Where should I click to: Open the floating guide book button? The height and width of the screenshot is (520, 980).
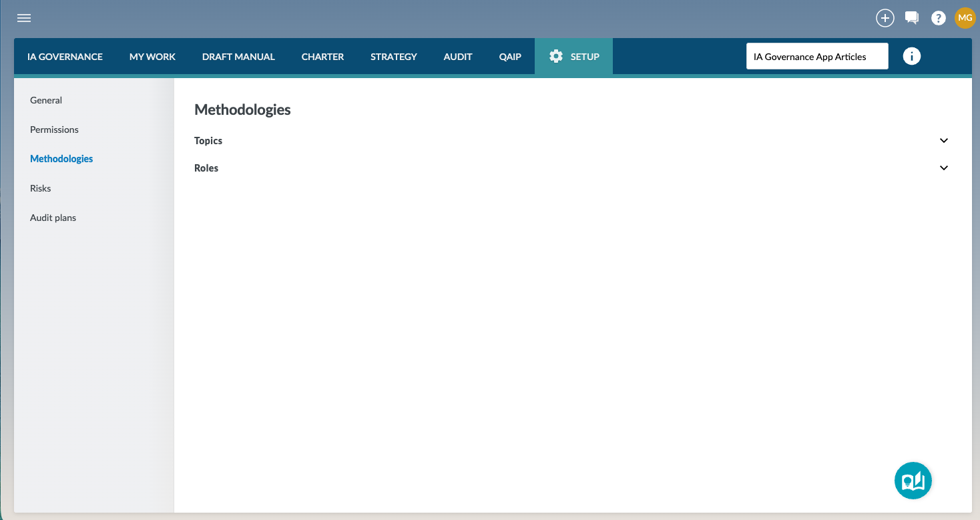pyautogui.click(x=913, y=481)
